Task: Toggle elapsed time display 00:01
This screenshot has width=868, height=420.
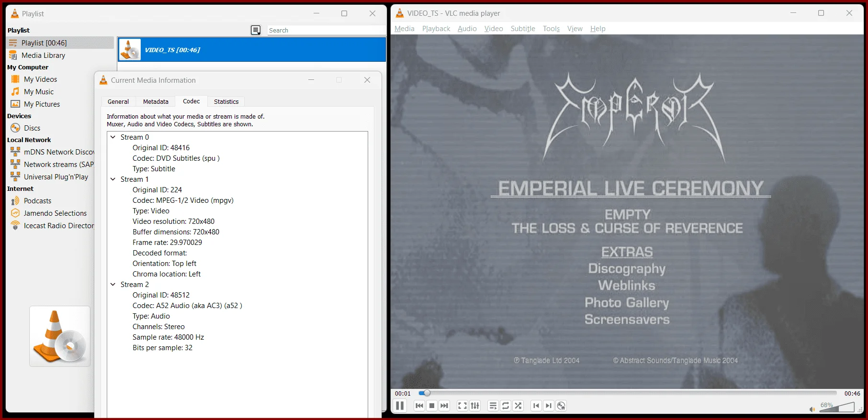Action: 403,393
